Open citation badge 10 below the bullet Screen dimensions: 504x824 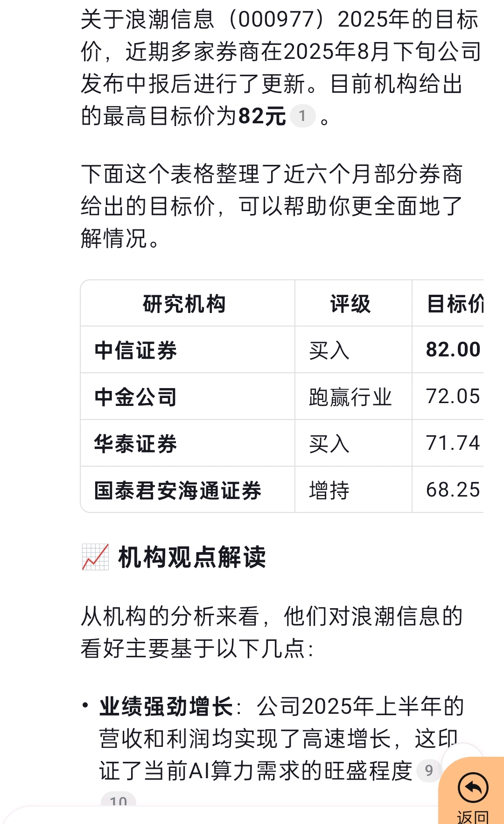coord(119,800)
